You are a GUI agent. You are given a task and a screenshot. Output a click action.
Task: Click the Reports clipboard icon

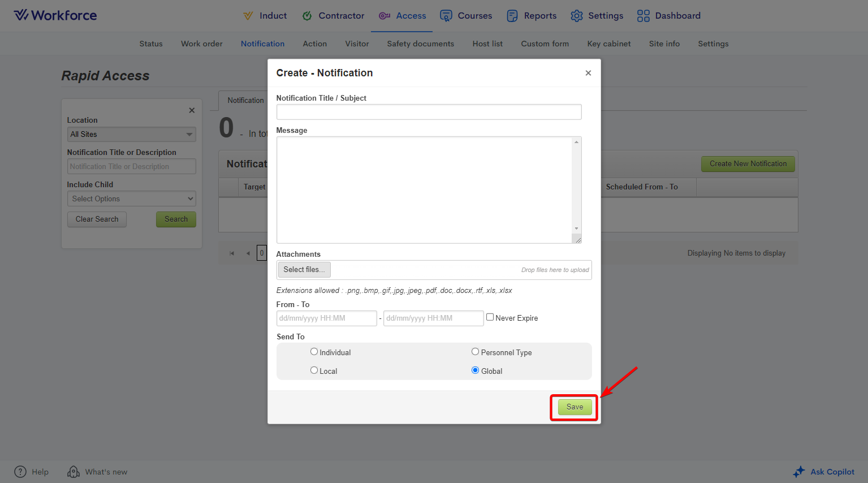coord(512,16)
